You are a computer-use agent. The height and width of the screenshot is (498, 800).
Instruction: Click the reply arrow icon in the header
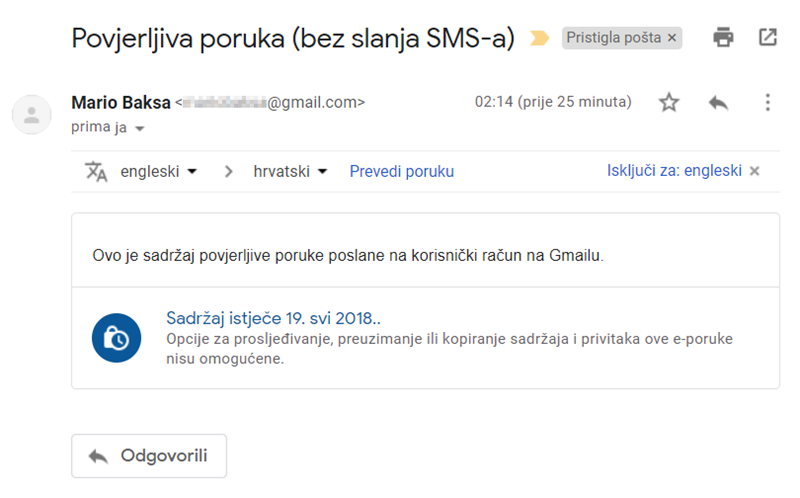tap(718, 102)
